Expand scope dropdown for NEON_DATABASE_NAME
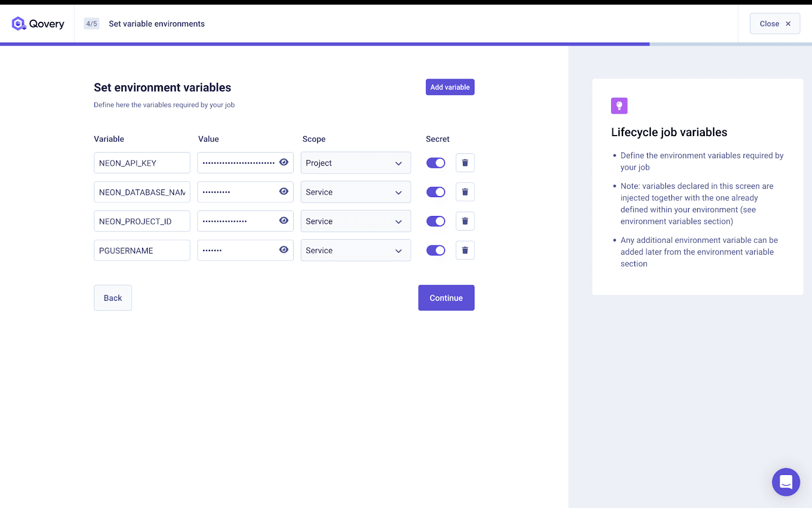This screenshot has height=508, width=812. point(355,192)
